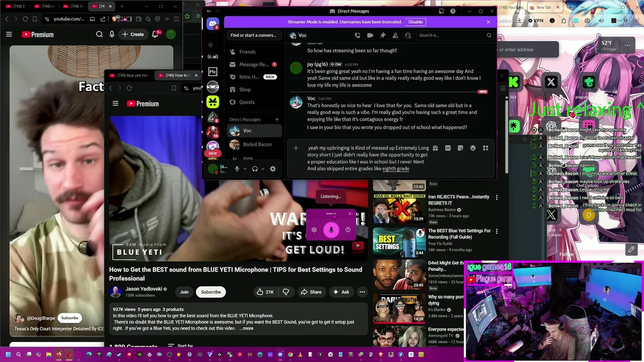
Task: Open Iran REJECTS Peace video thumbnail
Action: pos(399,208)
